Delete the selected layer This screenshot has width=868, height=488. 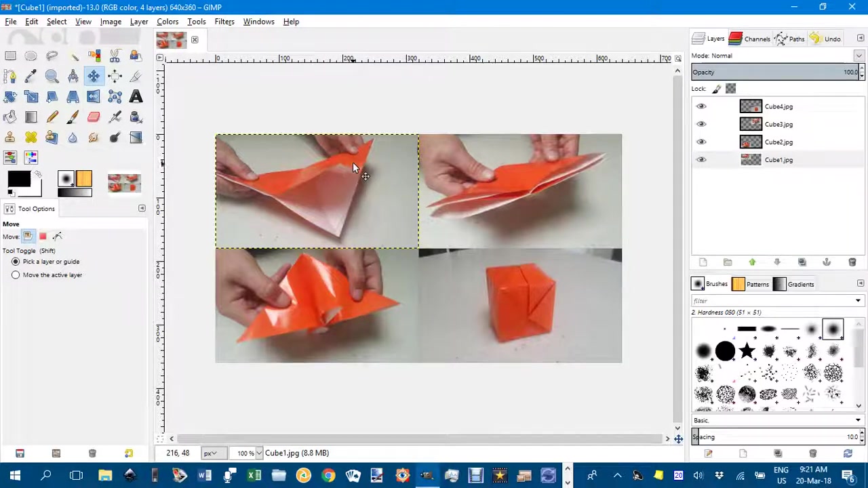852,262
